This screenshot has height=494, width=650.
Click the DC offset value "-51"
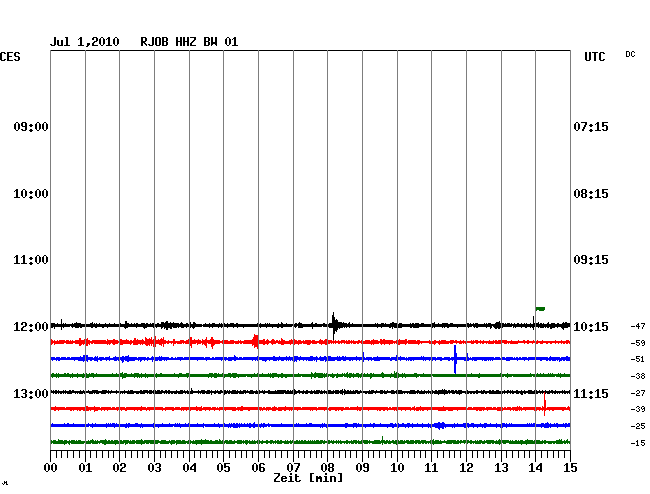[x=638, y=359]
